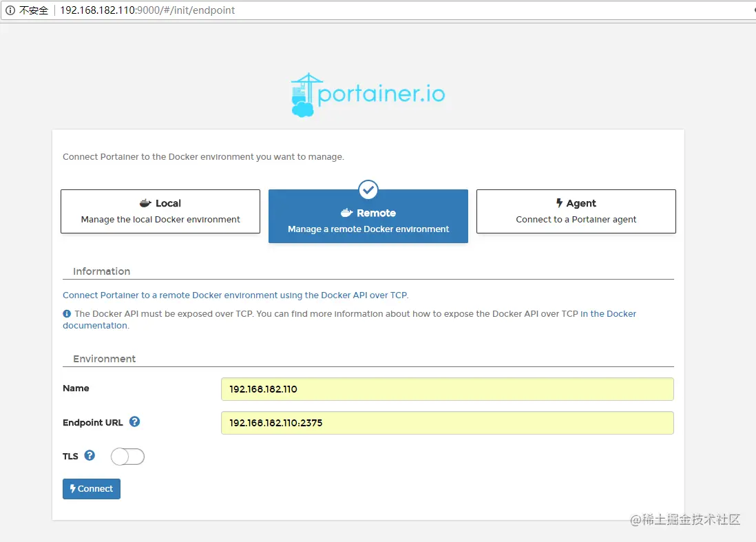
Task: Select the Local Docker environment option
Action: click(x=160, y=211)
